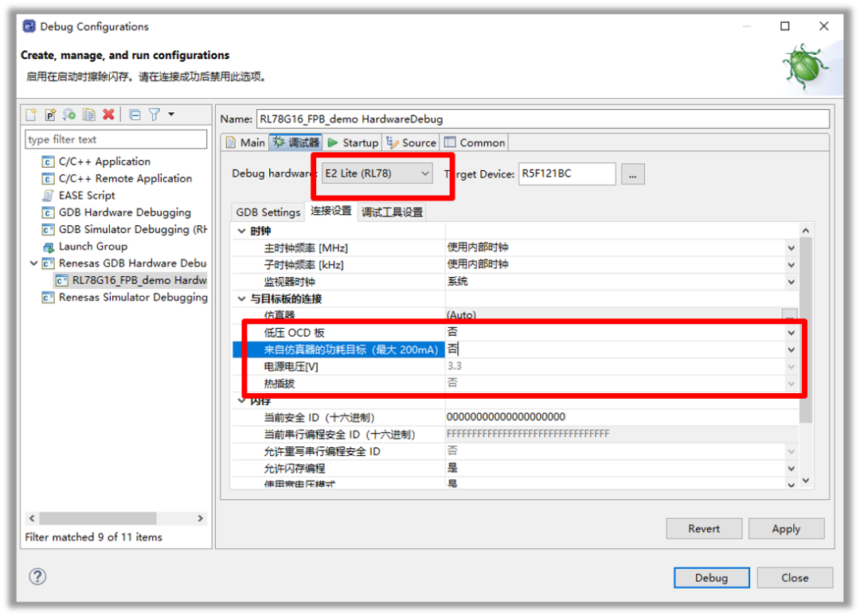Open help with the question mark icon
The width and height of the screenshot is (860, 616).
[37, 576]
